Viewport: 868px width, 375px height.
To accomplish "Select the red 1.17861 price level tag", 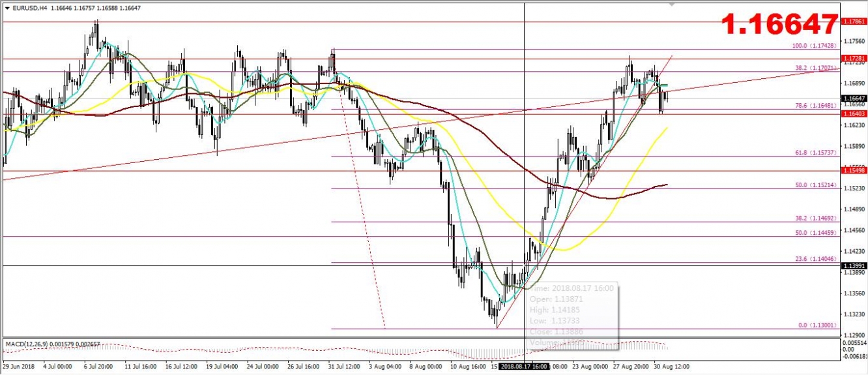I will 853,22.
